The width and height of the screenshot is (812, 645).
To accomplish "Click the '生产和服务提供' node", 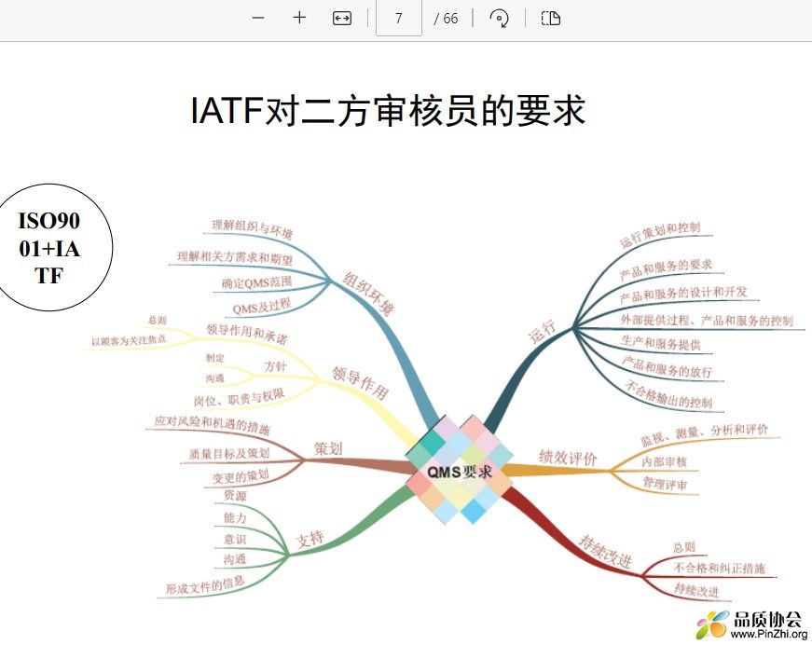I will pyautogui.click(x=660, y=343).
